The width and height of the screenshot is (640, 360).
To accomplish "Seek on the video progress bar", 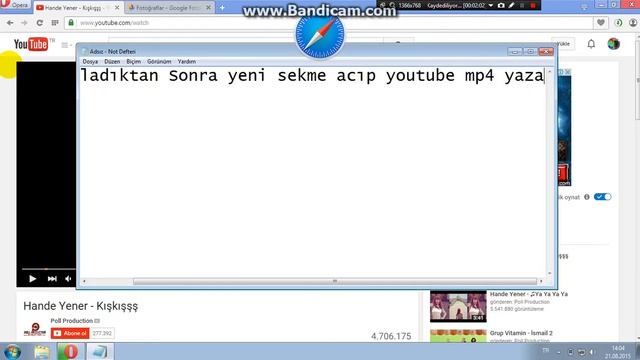I will [48, 269].
